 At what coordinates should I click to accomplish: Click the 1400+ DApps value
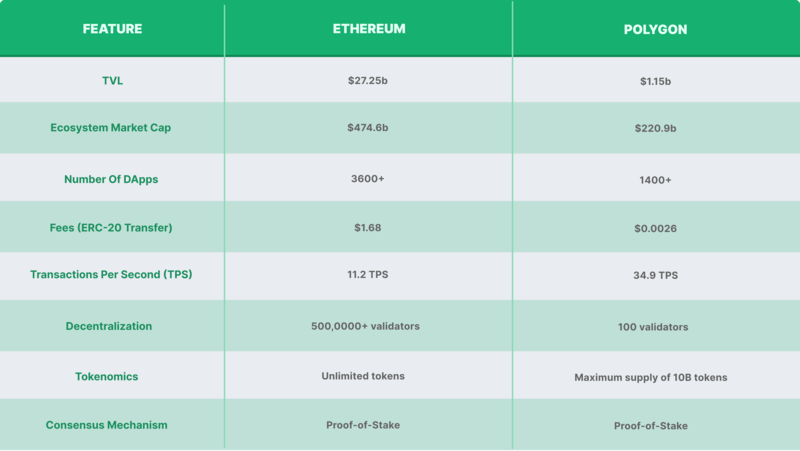656,178
